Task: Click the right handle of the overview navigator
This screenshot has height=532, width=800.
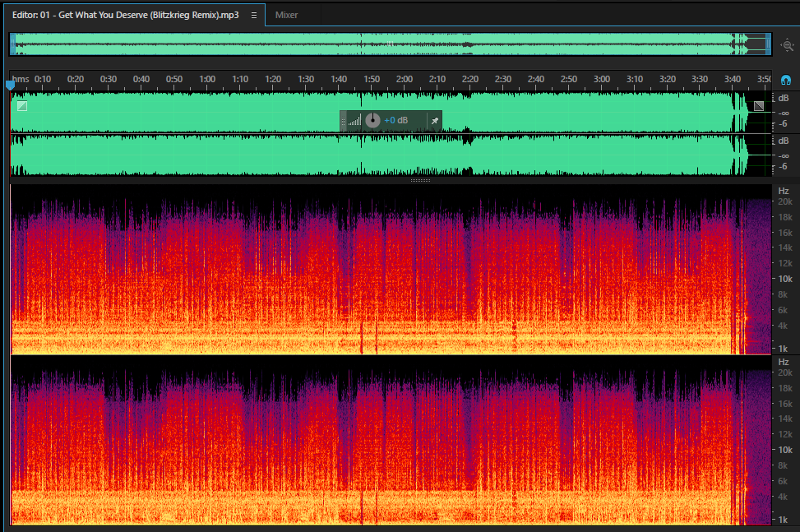Action: click(768, 44)
